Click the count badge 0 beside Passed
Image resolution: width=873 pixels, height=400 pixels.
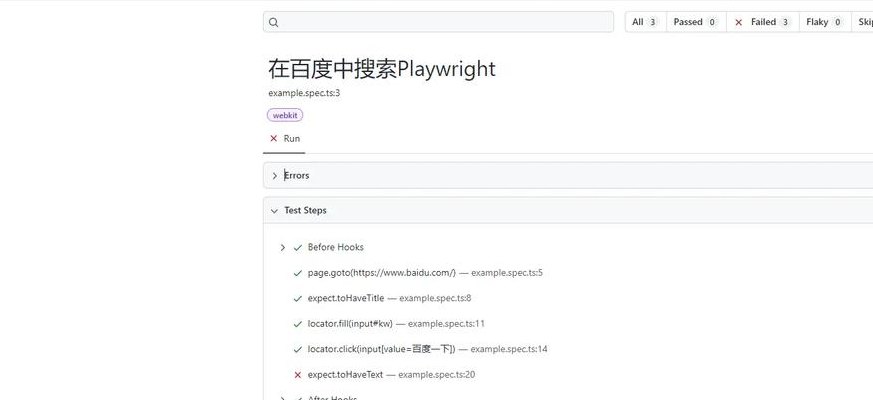tap(712, 22)
